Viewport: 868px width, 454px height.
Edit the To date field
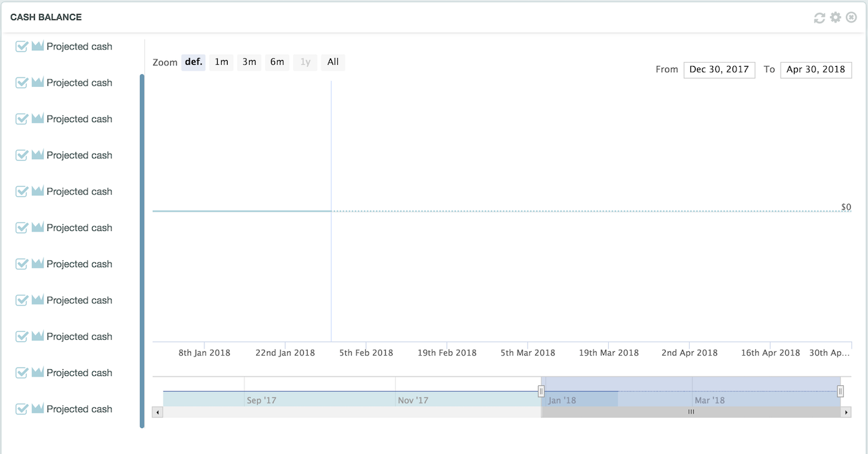816,69
